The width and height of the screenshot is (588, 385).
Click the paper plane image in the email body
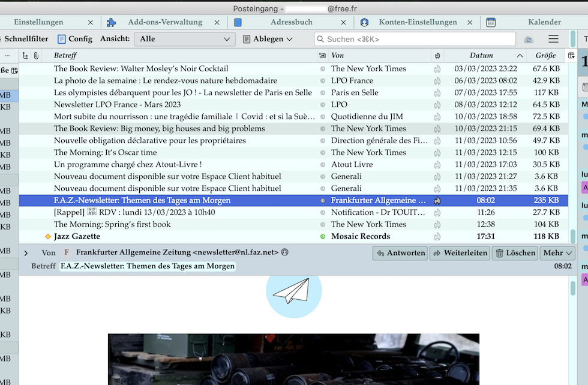[x=293, y=291]
